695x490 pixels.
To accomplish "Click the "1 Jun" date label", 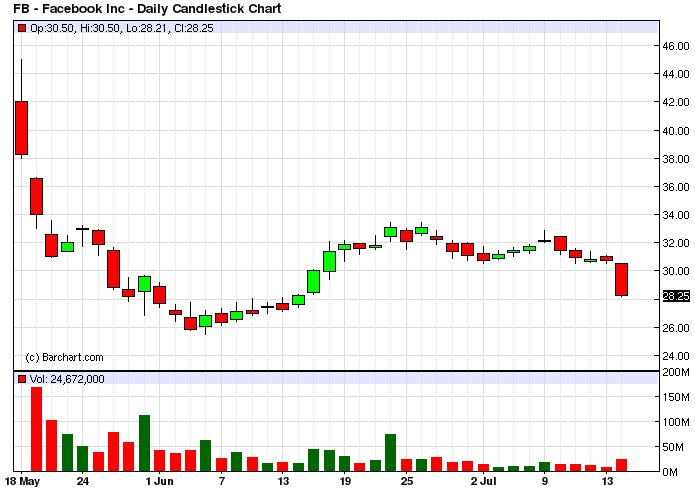I will tap(160, 482).
